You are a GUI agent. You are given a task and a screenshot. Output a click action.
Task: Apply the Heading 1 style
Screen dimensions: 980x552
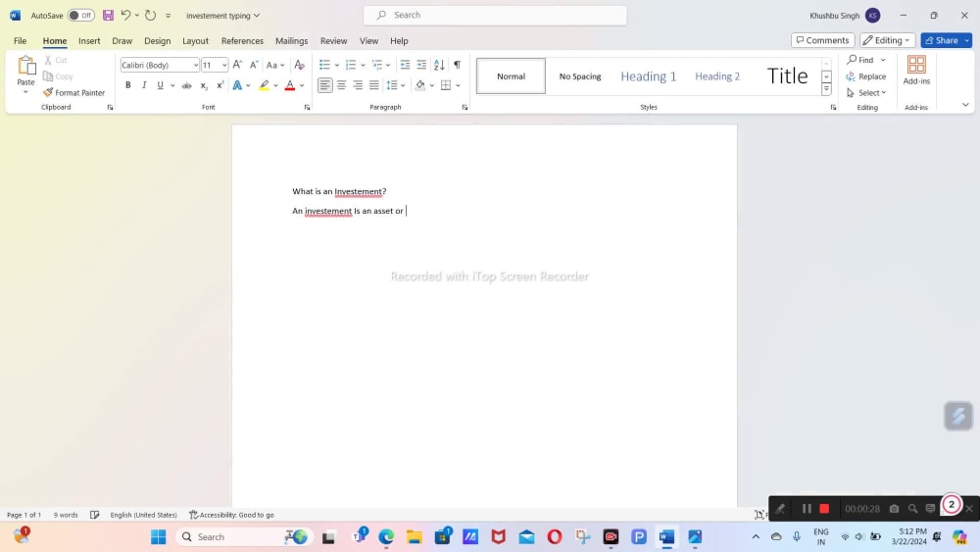[x=648, y=76]
